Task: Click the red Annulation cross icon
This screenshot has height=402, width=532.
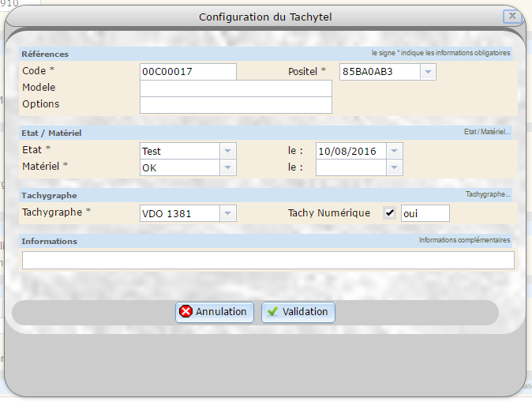Action: [186, 312]
